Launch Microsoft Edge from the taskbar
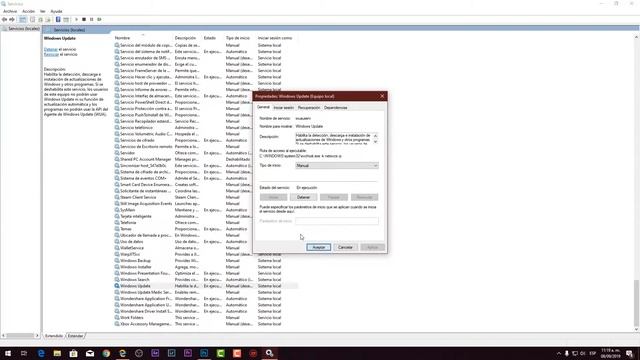The height and width of the screenshot is (360, 640). coord(41,353)
